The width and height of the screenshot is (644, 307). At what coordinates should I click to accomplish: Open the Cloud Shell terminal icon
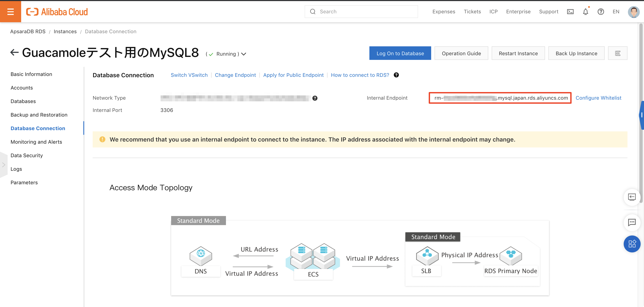point(570,12)
